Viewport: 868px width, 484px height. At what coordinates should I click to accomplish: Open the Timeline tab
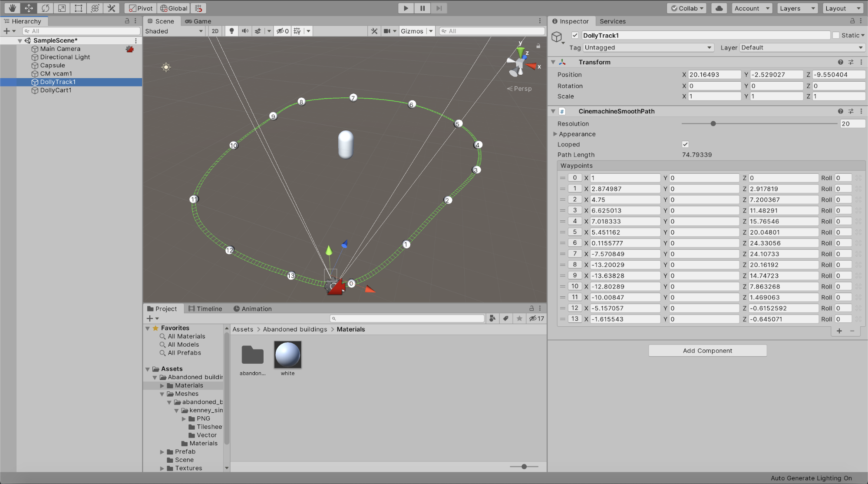[205, 308]
